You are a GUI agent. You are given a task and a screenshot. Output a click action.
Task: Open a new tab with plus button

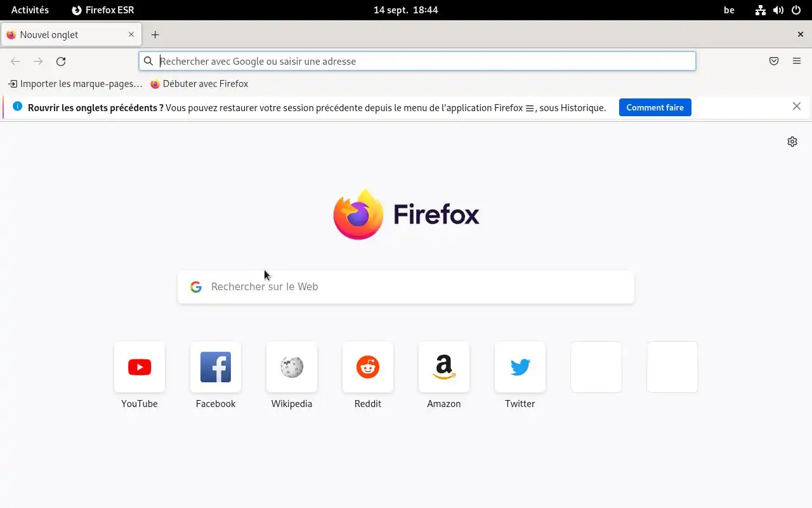click(155, 35)
